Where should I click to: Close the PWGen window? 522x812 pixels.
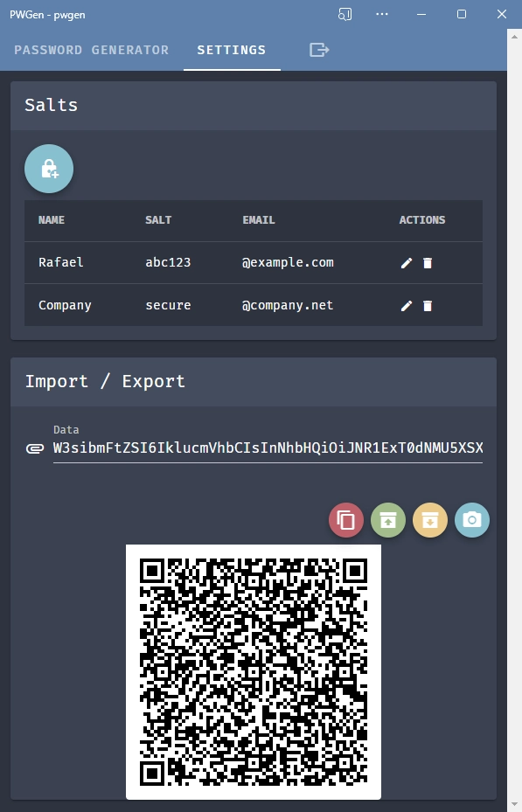(x=502, y=15)
